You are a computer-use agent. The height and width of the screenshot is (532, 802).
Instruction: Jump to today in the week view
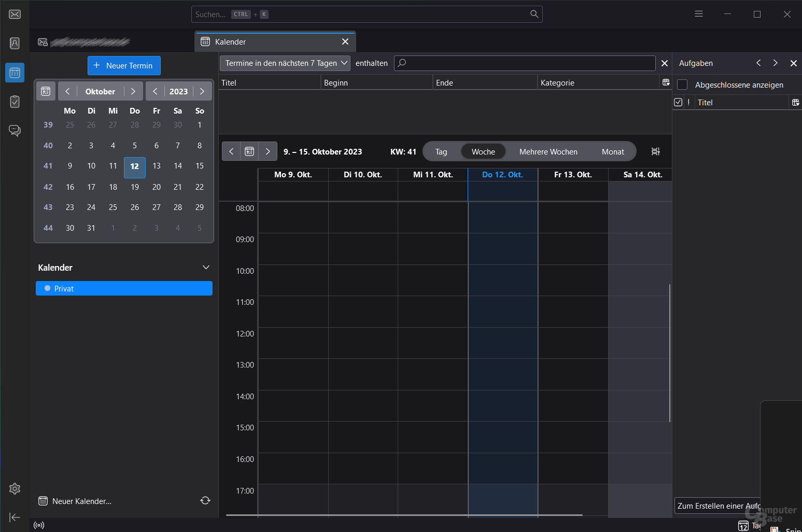coord(249,151)
